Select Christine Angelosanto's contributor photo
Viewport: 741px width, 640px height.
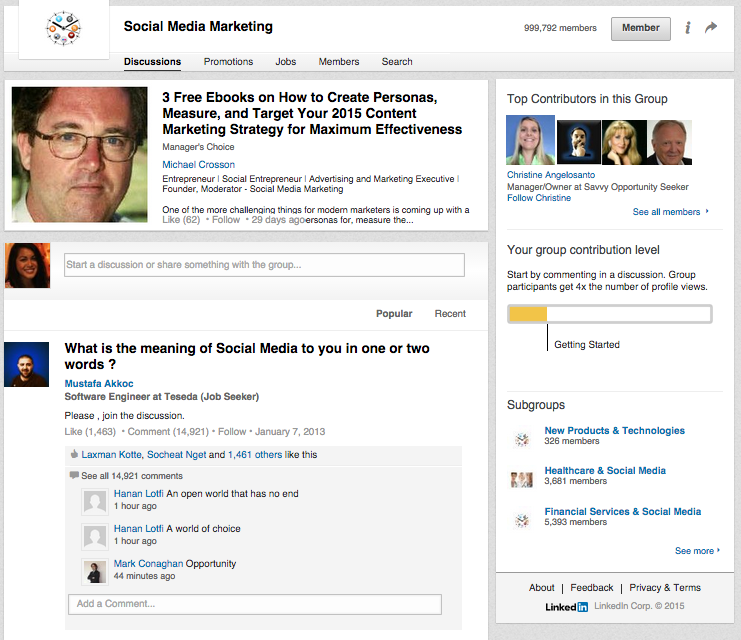coord(530,140)
